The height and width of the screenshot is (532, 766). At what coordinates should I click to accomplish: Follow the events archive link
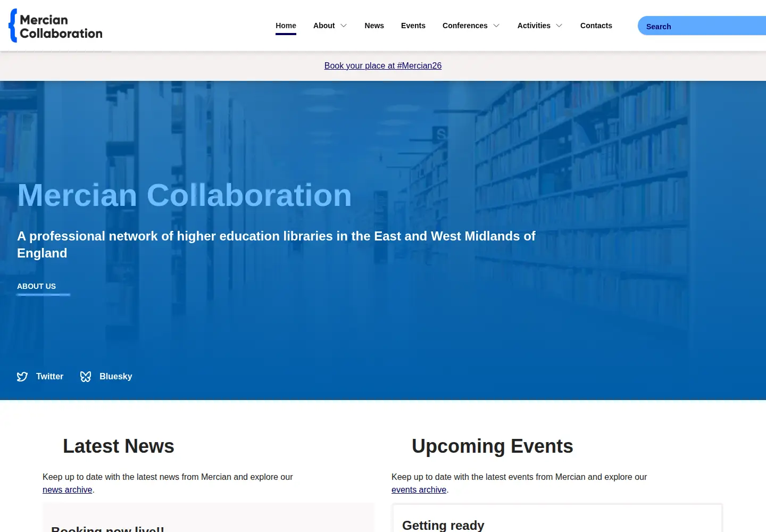pos(419,489)
